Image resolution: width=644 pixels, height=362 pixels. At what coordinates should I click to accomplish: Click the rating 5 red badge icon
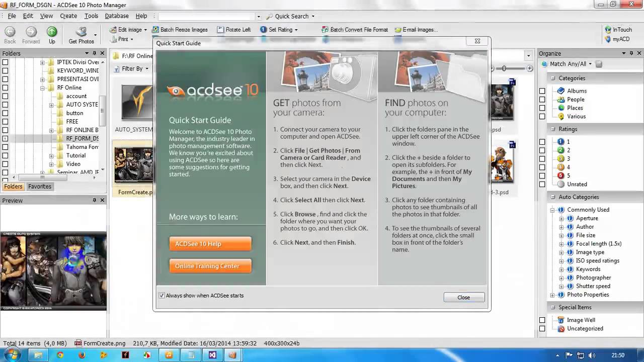click(561, 175)
